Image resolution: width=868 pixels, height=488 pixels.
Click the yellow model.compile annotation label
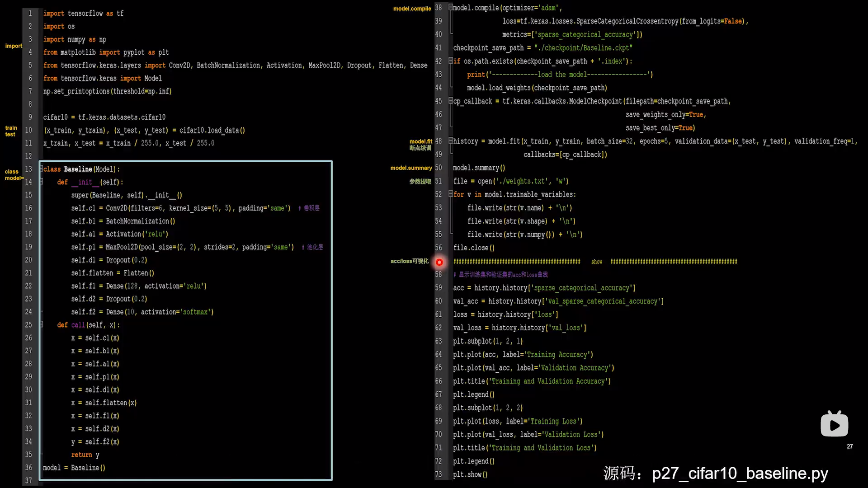(412, 9)
